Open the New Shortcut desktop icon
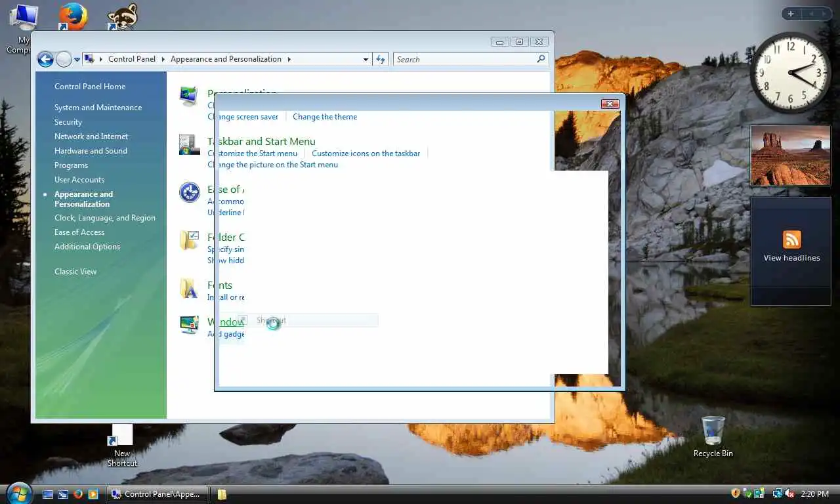Screen dimensions: 840x504 coord(122,446)
